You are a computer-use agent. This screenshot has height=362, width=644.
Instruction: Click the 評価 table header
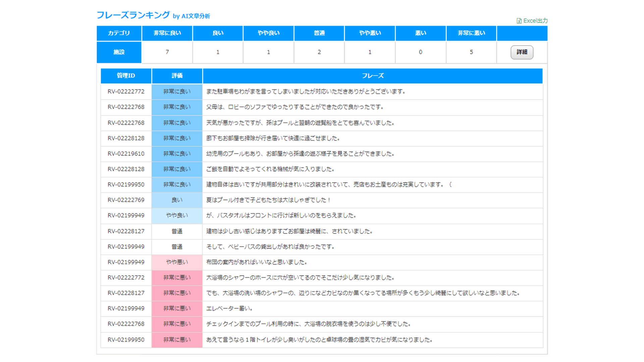click(x=177, y=76)
